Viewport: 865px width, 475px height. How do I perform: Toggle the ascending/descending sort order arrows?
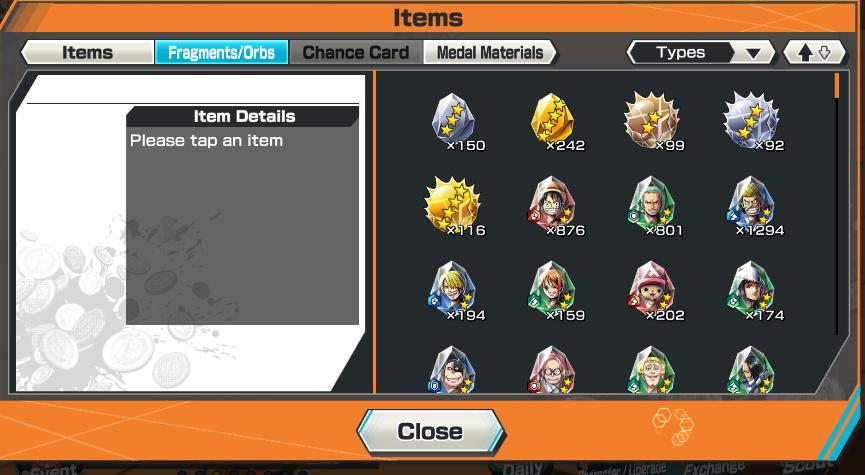[815, 52]
